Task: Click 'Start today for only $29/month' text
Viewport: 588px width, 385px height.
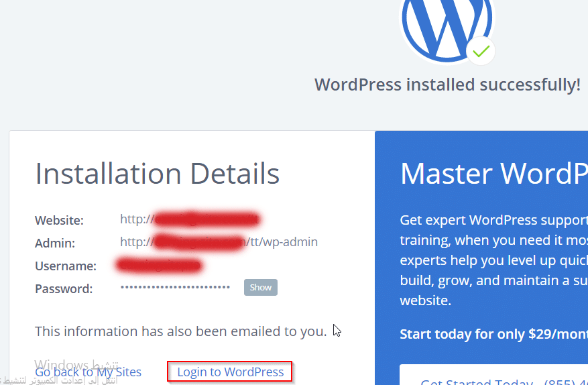Action: (x=494, y=334)
